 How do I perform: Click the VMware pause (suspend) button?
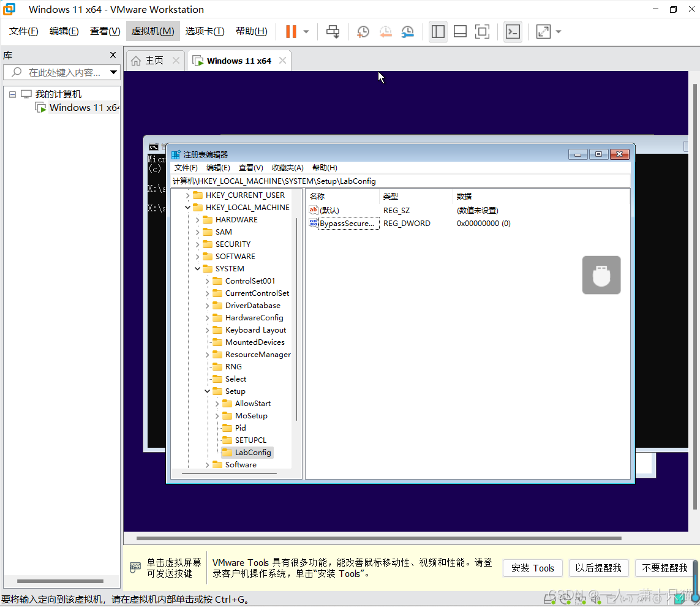[291, 31]
